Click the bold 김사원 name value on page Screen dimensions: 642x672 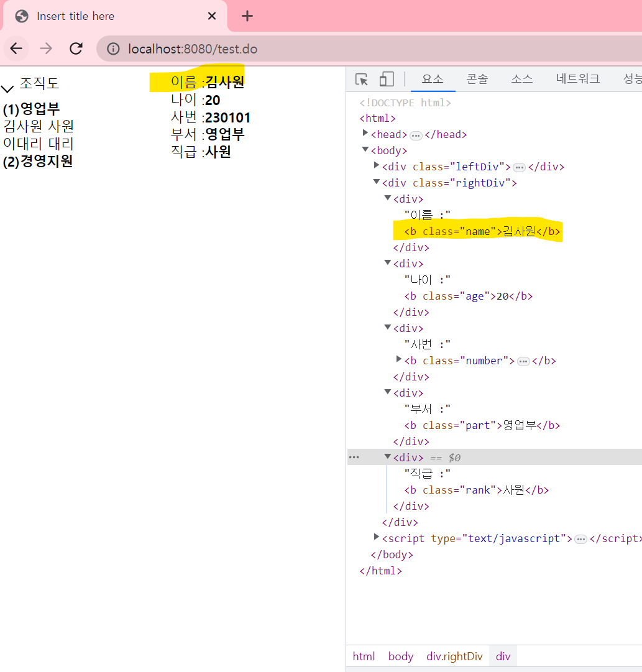(225, 82)
